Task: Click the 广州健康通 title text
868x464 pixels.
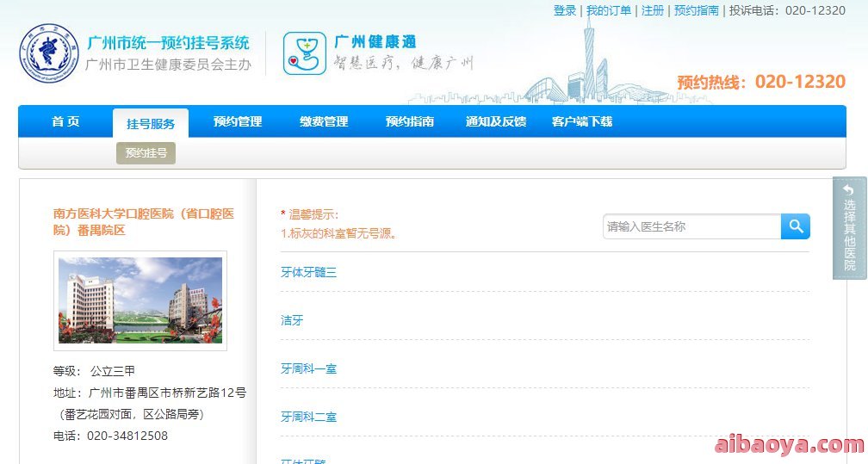Action: pyautogui.click(x=375, y=41)
